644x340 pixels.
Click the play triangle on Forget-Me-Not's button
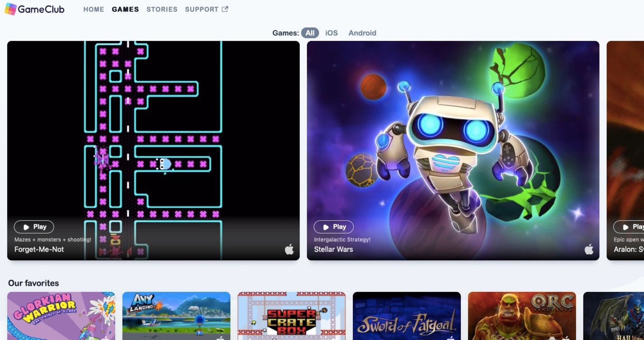[x=26, y=227]
